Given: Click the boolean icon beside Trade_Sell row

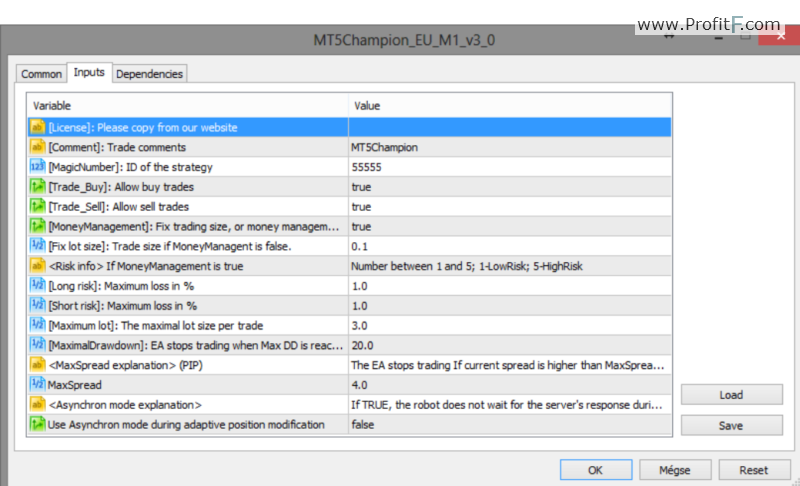Looking at the screenshot, I should tap(37, 207).
